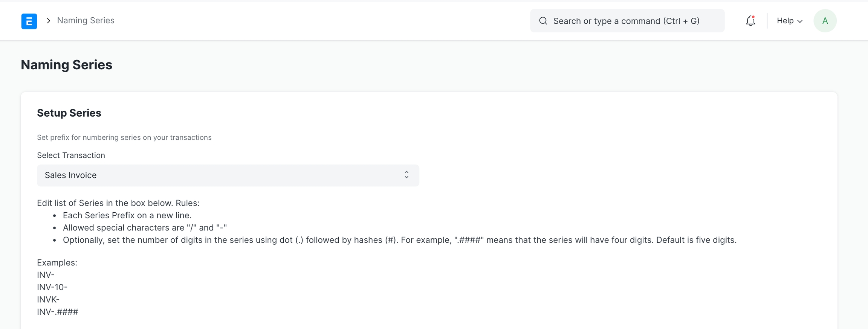
Task: Open notifications via the bell icon
Action: (750, 21)
